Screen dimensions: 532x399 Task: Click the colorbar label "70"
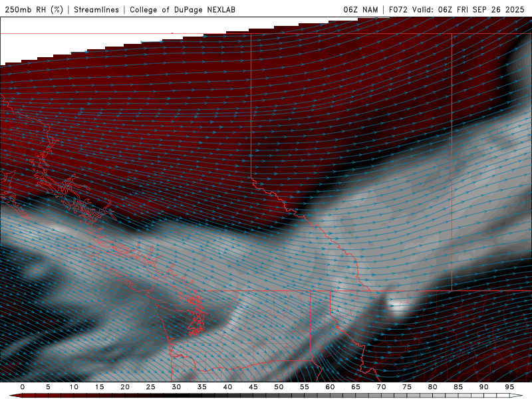[x=381, y=387]
